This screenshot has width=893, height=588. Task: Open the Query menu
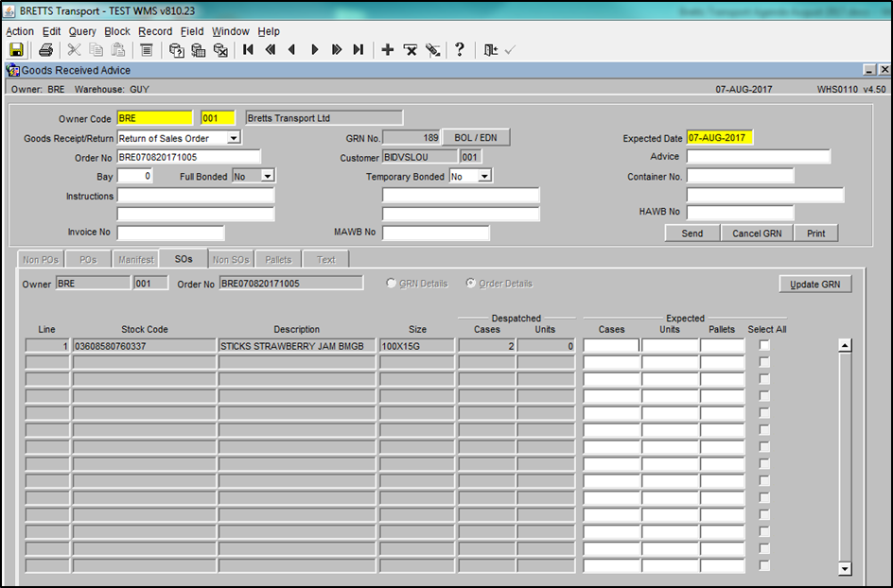pos(82,31)
